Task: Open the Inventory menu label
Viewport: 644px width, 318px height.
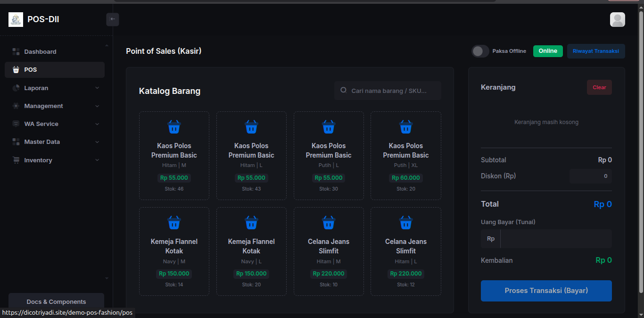Action: [38, 160]
